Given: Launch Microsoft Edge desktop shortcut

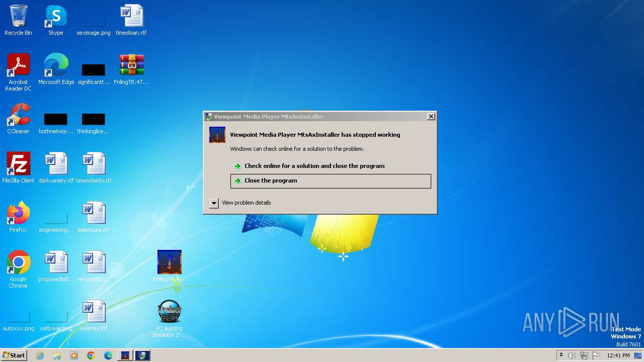Looking at the screenshot, I should point(56,69).
